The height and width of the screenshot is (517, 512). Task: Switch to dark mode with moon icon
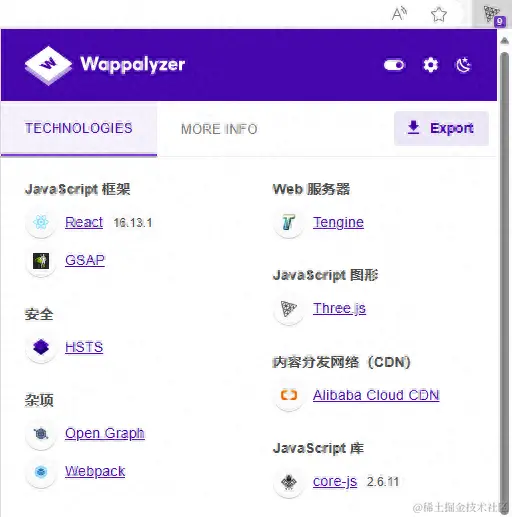click(463, 65)
